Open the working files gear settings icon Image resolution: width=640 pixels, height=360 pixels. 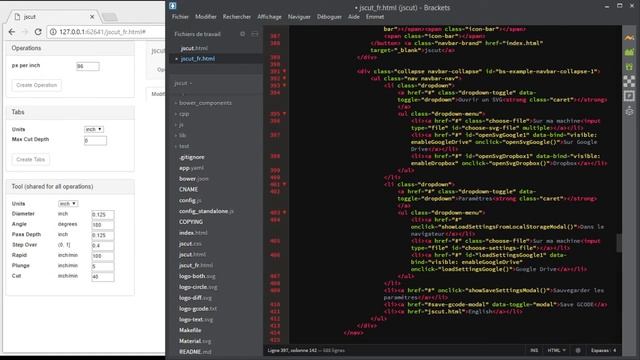pos(242,34)
